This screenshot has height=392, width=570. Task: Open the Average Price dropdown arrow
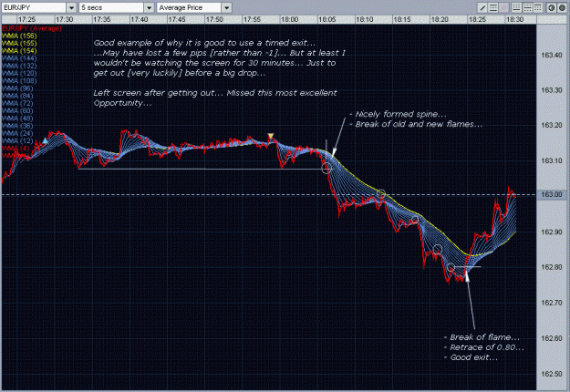[226, 7]
